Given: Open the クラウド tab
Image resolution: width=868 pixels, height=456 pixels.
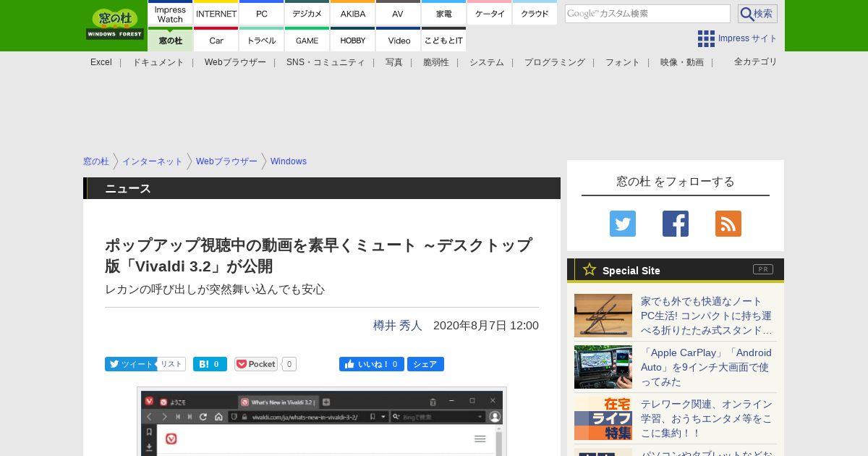Looking at the screenshot, I should pyautogui.click(x=535, y=14).
